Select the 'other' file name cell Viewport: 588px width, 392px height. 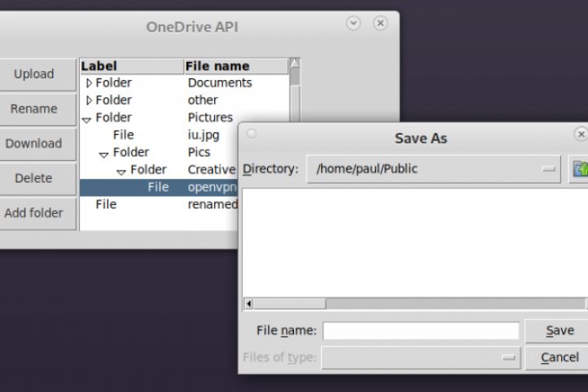pos(203,100)
